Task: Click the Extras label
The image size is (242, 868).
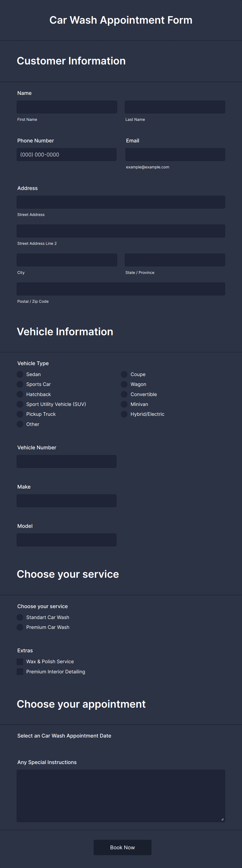Action: (25, 651)
